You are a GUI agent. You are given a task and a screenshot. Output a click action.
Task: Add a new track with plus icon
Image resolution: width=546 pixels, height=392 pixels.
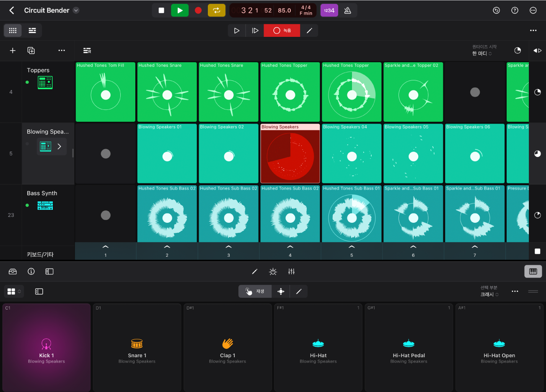(x=13, y=50)
